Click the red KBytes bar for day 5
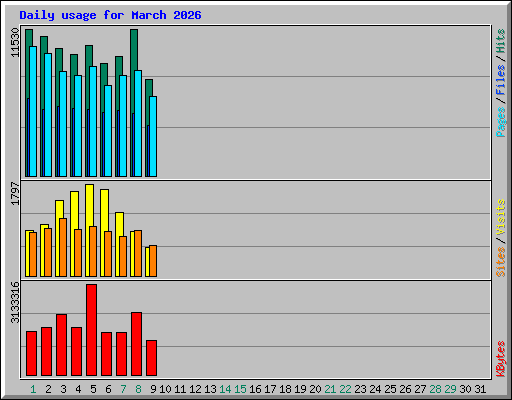The width and height of the screenshot is (512, 400). tap(91, 330)
